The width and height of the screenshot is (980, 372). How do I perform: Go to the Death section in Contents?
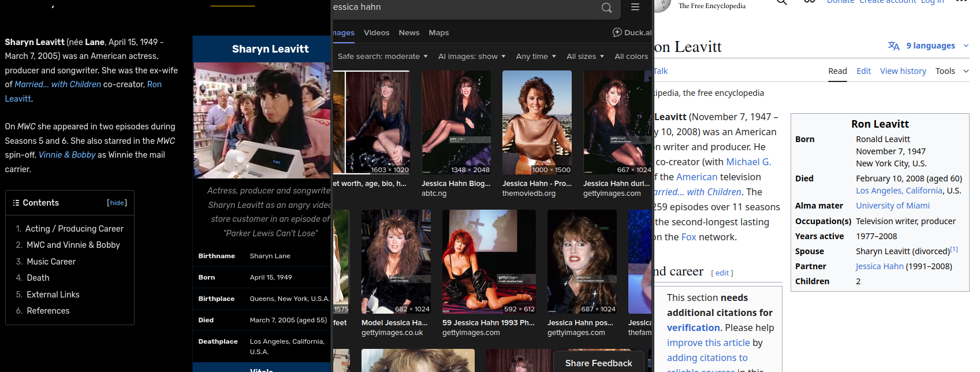click(38, 278)
